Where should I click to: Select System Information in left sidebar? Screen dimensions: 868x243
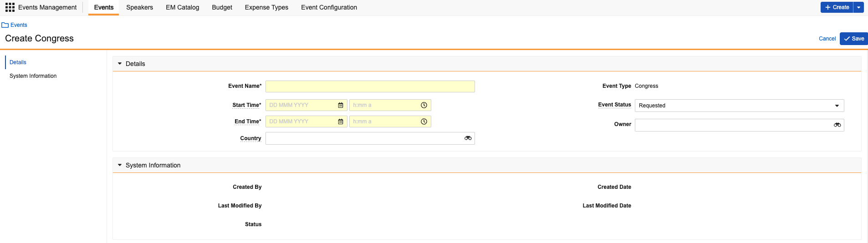tap(33, 76)
